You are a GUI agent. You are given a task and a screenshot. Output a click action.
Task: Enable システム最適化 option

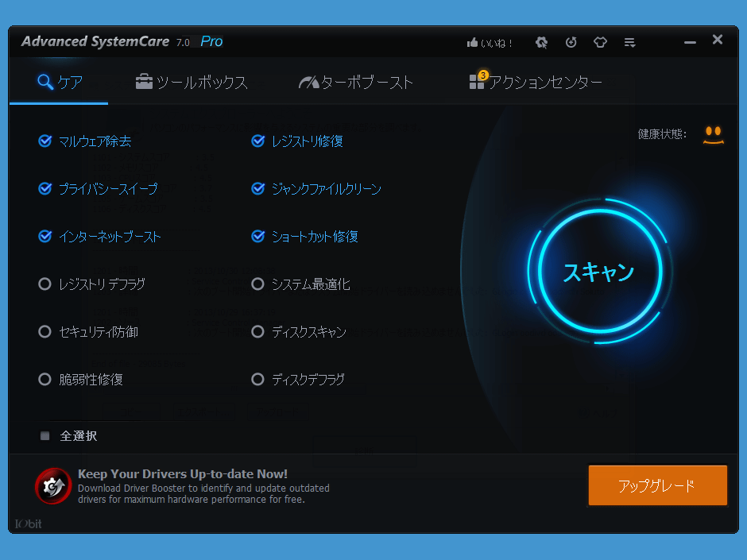[x=257, y=284]
